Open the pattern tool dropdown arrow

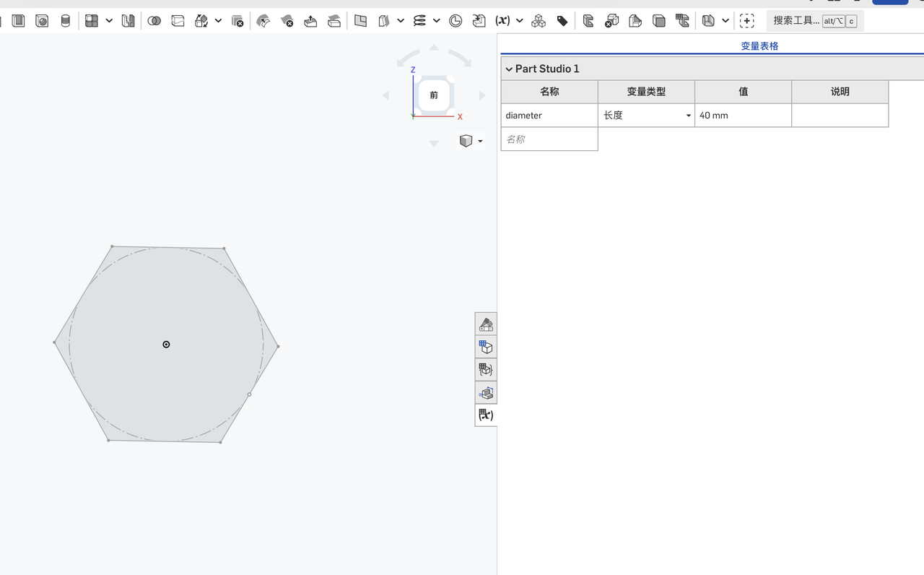coord(109,21)
